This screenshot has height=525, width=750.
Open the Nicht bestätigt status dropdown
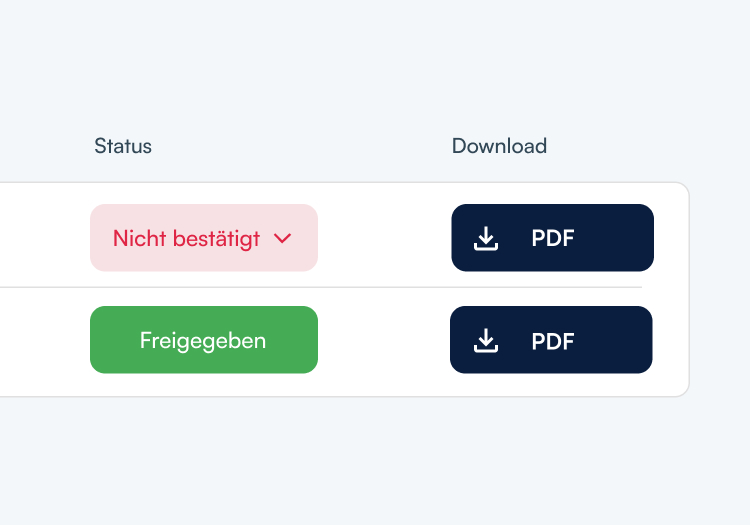tap(204, 238)
